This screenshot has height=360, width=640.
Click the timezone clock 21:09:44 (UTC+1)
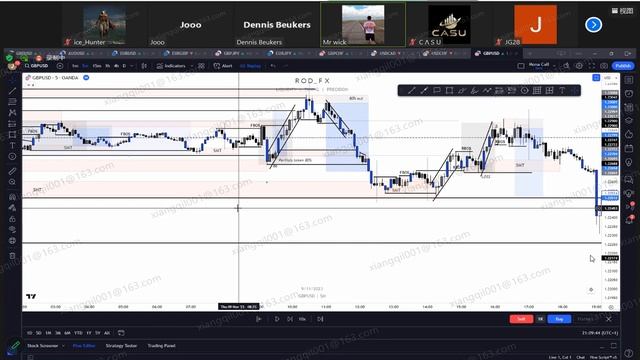click(x=600, y=333)
